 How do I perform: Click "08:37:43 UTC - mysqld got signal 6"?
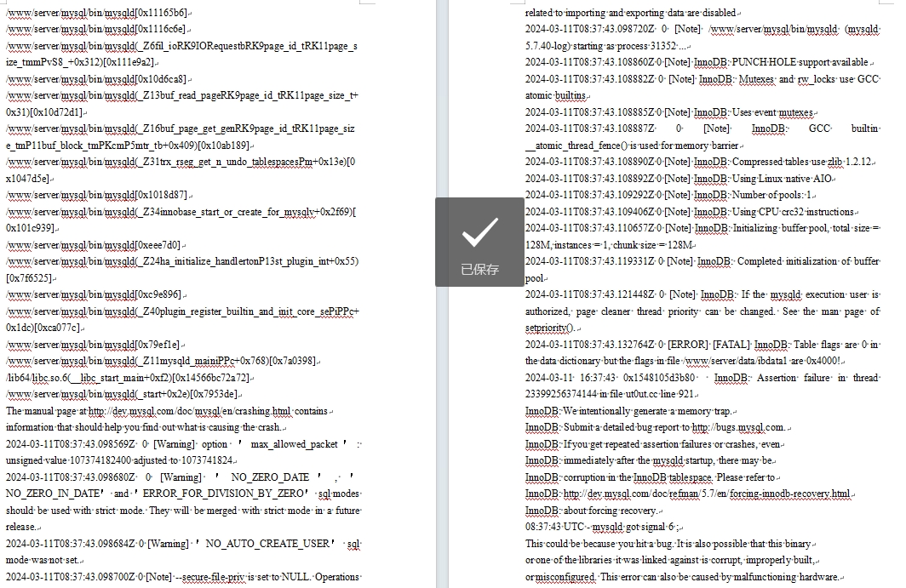click(x=603, y=527)
